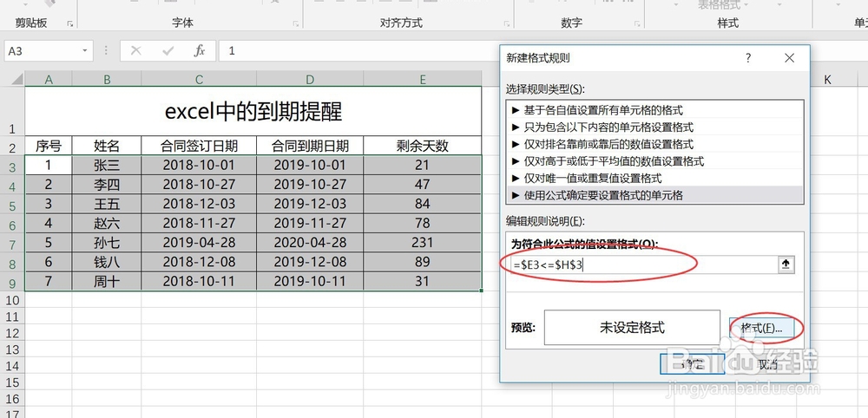This screenshot has height=418, width=868.
Task: Click the signing date cell 2019-04-28
Action: pyautogui.click(x=199, y=243)
